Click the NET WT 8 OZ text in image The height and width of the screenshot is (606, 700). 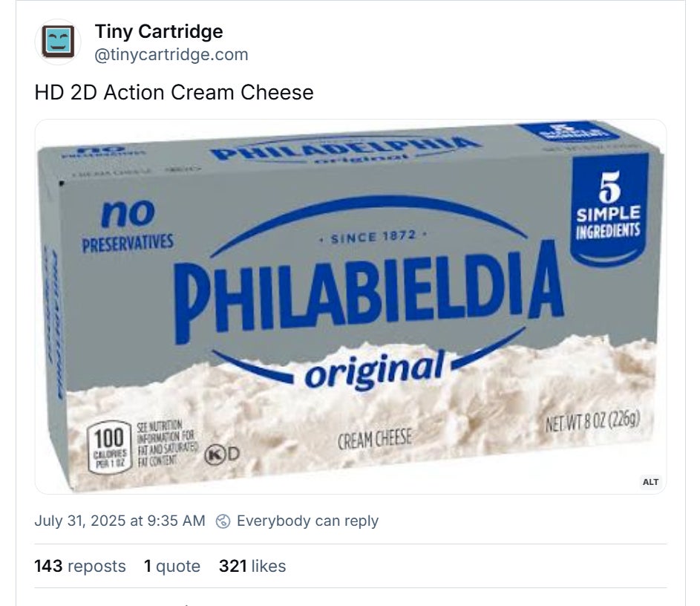[591, 424]
